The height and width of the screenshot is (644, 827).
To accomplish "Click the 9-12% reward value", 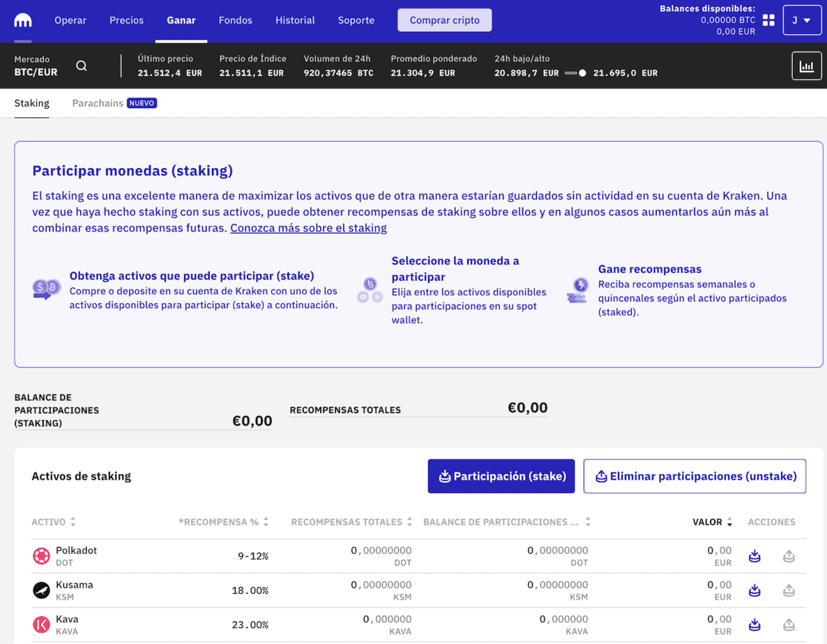I will point(253,556).
